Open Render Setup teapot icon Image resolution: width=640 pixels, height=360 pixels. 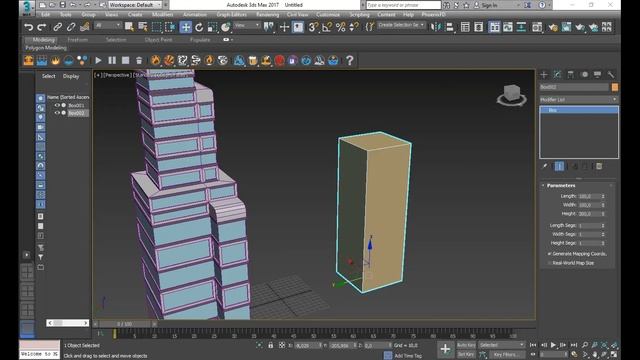tap(553, 27)
